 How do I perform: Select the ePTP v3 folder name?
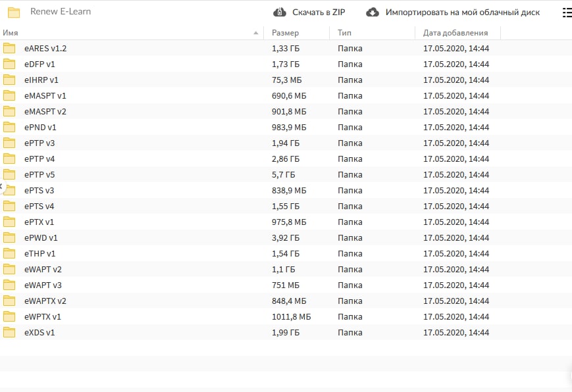39,143
